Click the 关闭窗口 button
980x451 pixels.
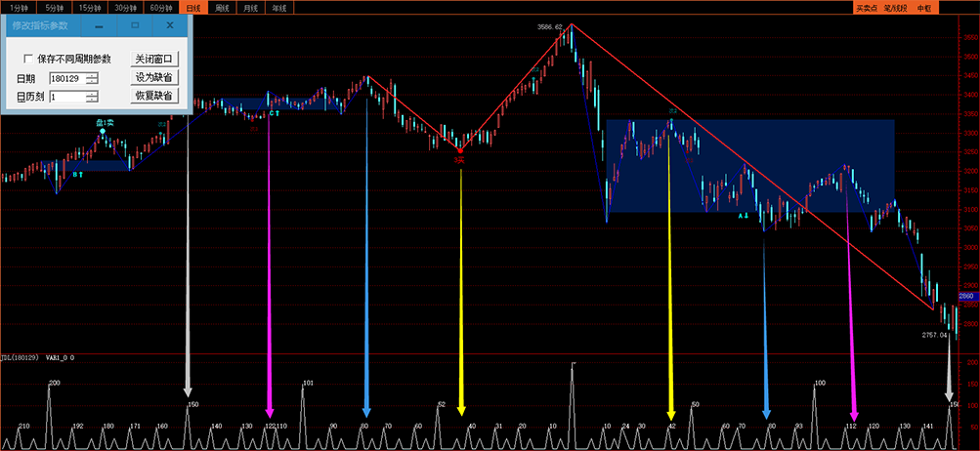153,59
